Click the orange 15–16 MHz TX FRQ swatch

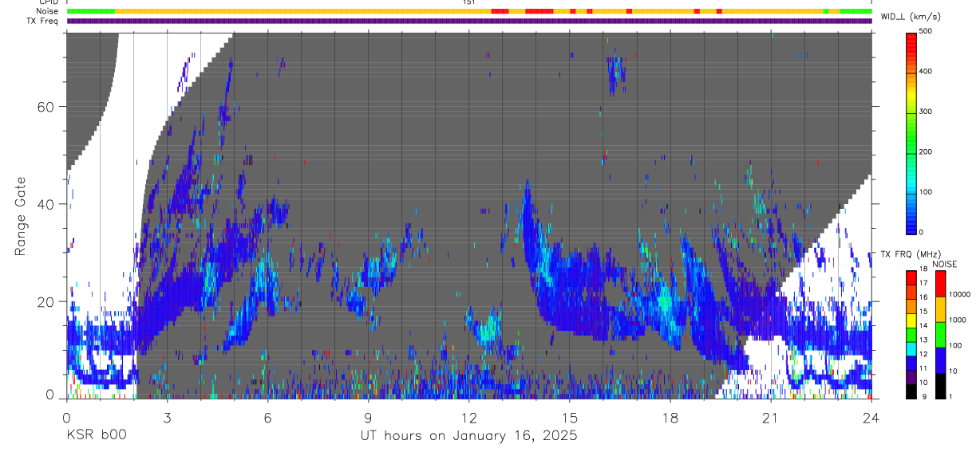coord(911,305)
